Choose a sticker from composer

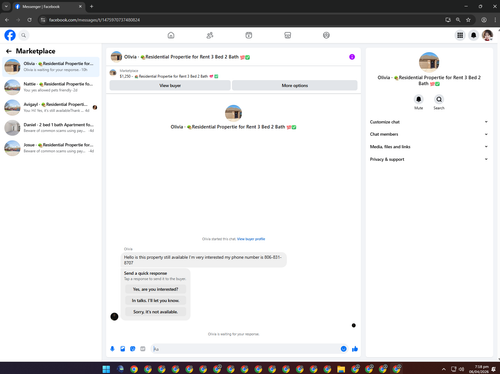[x=133, y=349]
